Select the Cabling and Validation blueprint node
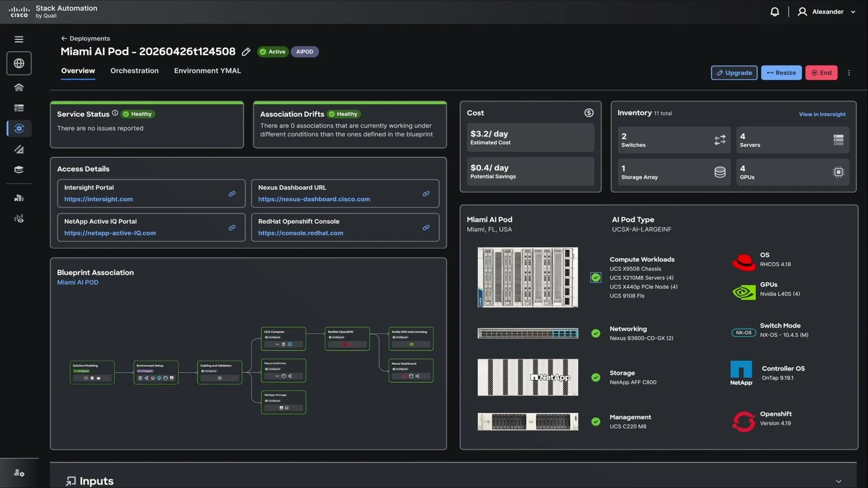 coord(219,372)
